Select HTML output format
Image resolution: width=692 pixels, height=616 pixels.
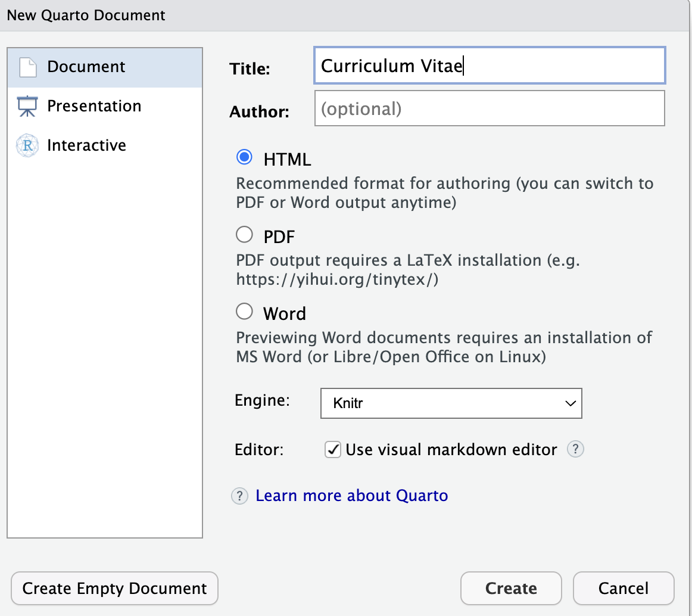coord(244,158)
